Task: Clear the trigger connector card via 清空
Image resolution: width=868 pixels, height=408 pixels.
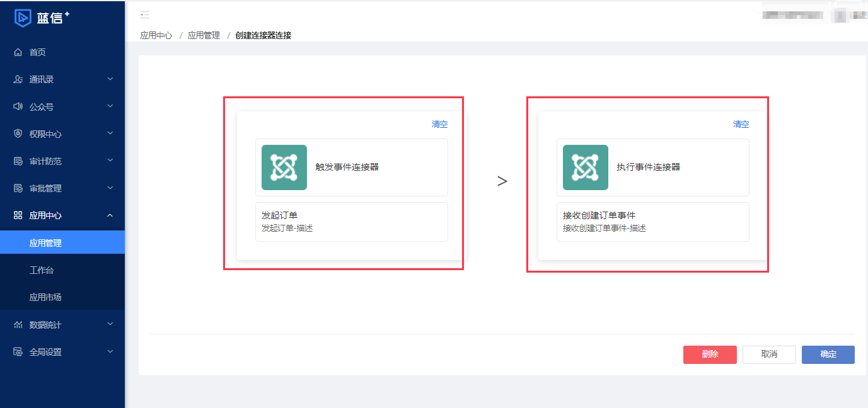Action: [439, 124]
